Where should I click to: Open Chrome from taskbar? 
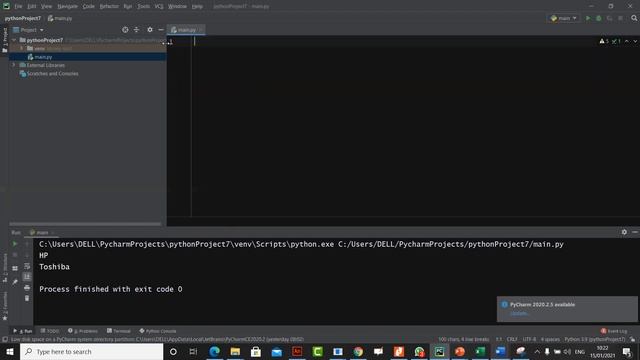coord(358,351)
